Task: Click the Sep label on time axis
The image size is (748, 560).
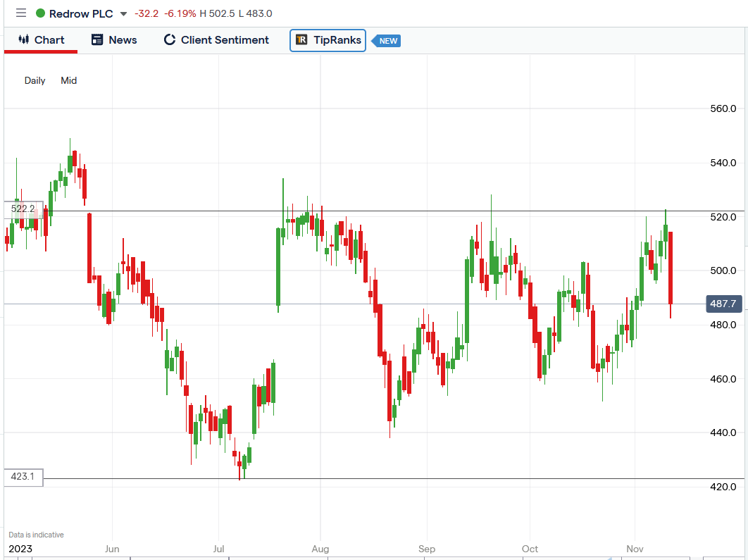Action: 427,549
